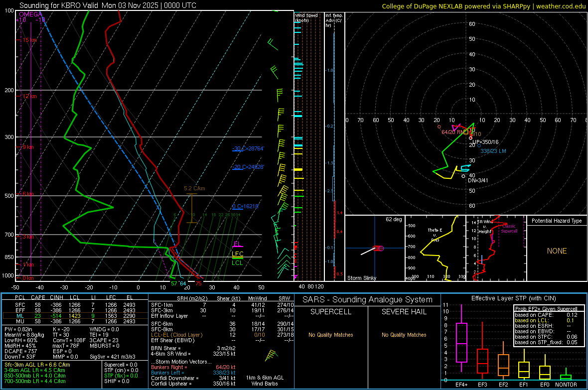Click the 15 km height marker
The height and width of the screenshot is (390, 588).
coord(29,40)
